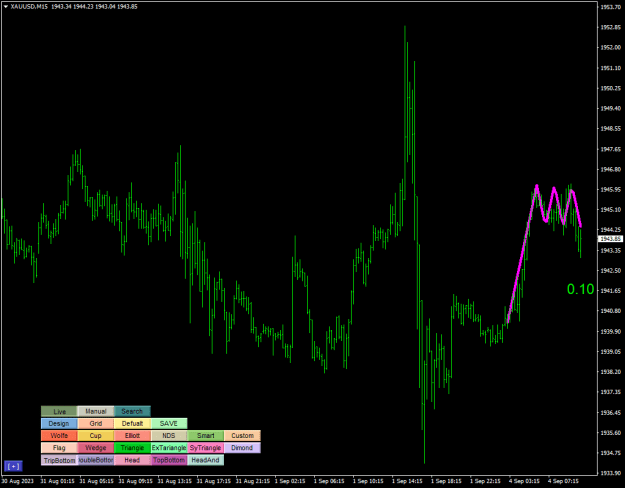Click the 1945.95 price scale label
625x488 pixels.
pyautogui.click(x=611, y=189)
